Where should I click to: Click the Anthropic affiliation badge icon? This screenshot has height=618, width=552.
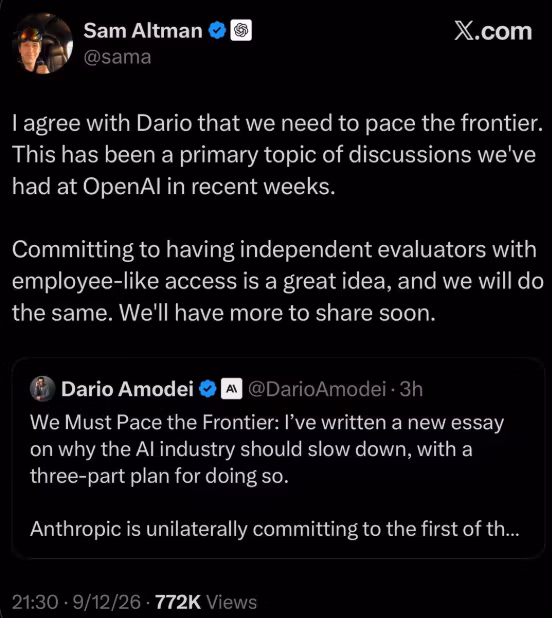231,389
